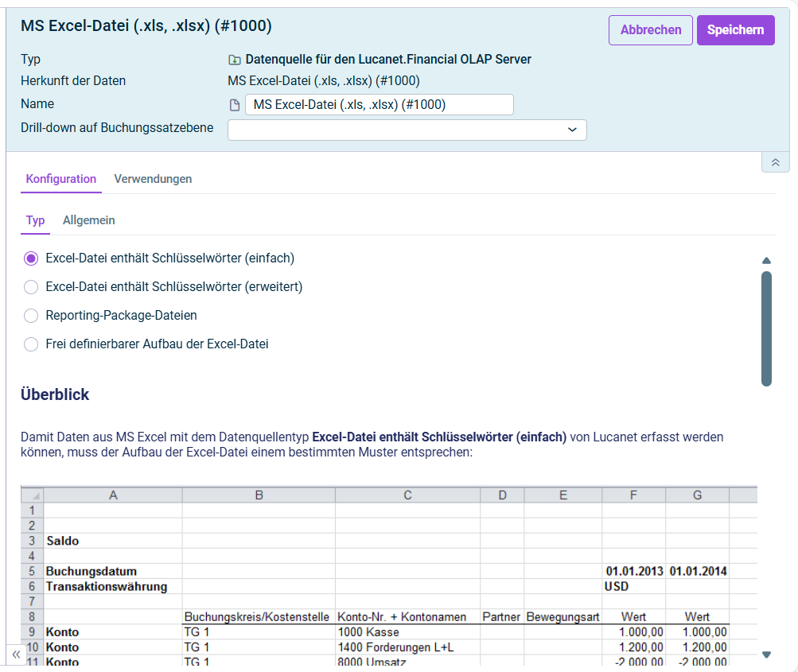Click the Partner header cell
Image resolution: width=798 pixels, height=672 pixels.
tap(501, 617)
